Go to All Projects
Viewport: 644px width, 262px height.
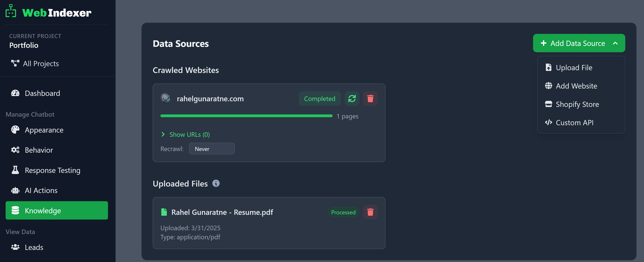tap(41, 64)
